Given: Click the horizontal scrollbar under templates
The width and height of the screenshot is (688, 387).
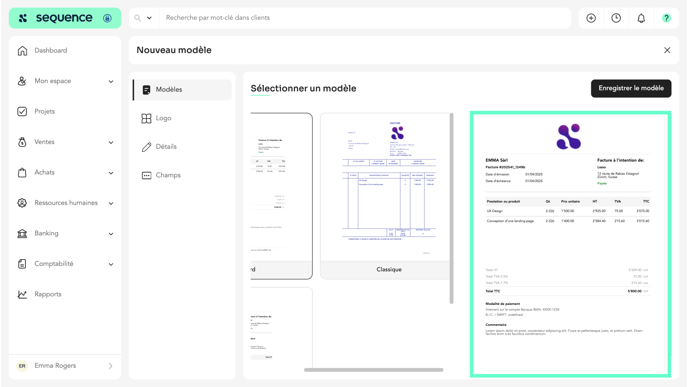Looking at the screenshot, I should 373,370.
